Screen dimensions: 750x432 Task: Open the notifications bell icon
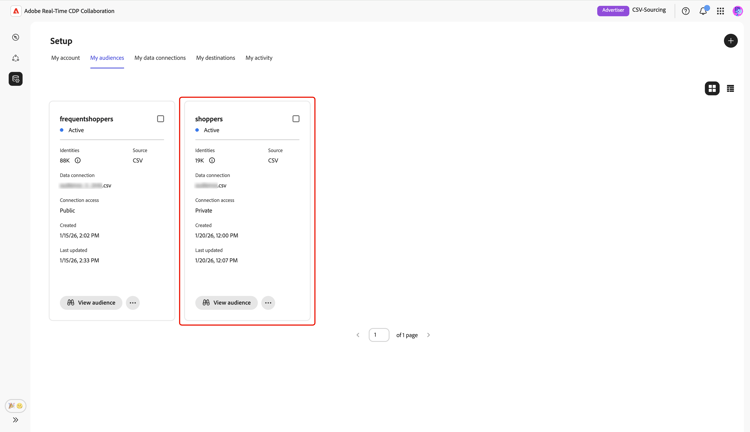point(703,11)
